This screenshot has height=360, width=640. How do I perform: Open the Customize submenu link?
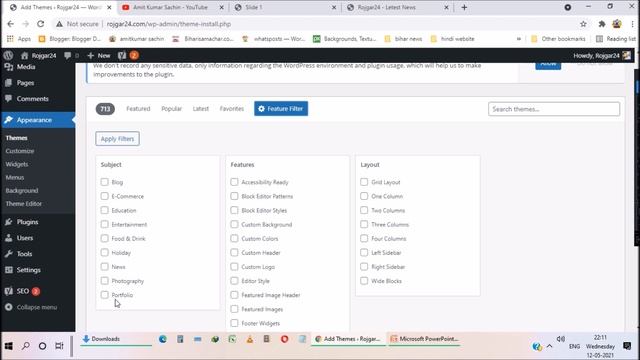point(20,151)
